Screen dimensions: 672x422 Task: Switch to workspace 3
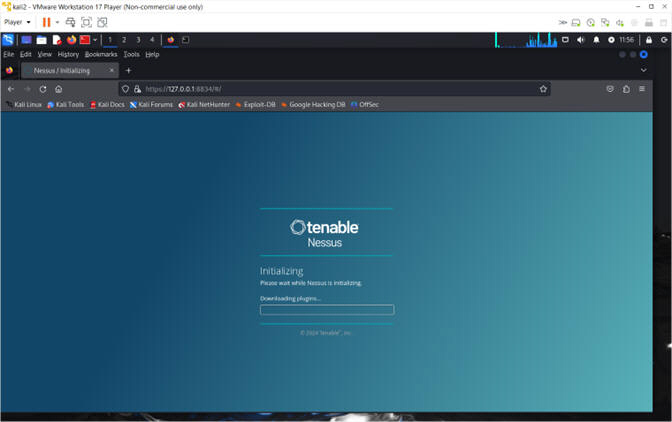pyautogui.click(x=138, y=40)
